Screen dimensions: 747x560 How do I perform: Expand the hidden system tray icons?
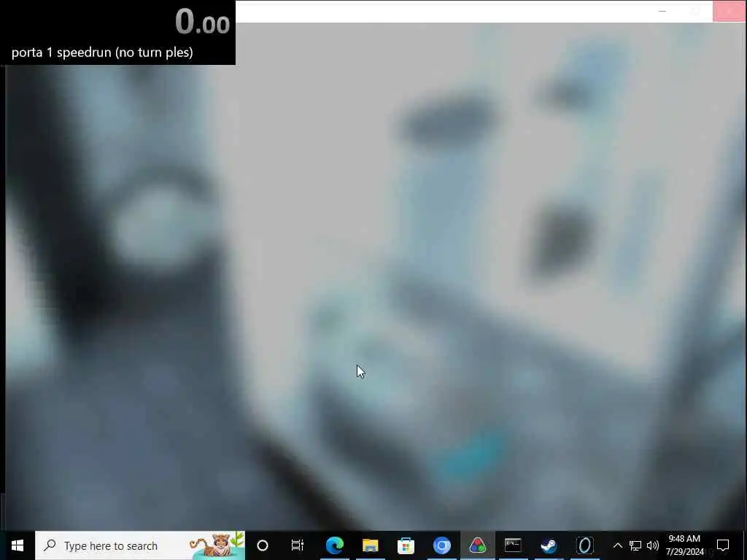pos(617,545)
